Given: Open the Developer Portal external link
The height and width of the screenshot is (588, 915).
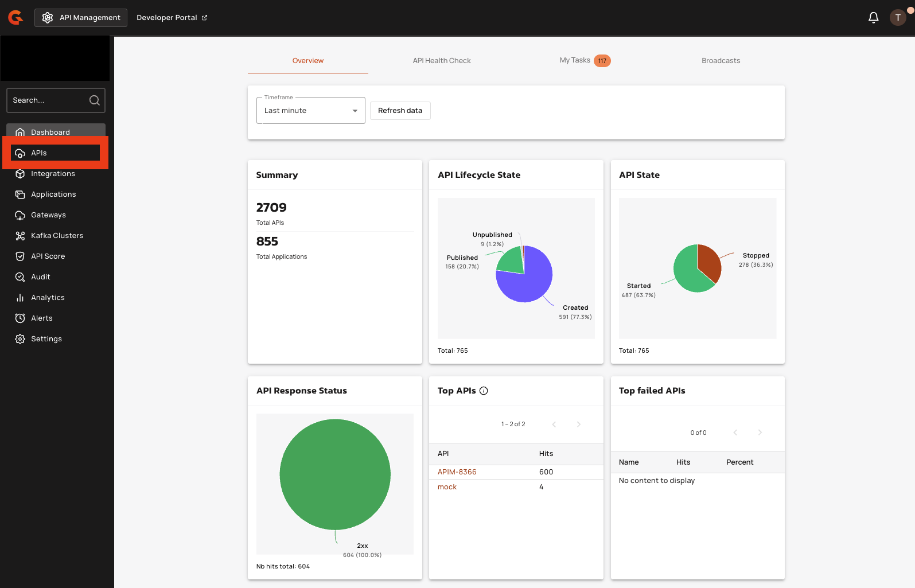Looking at the screenshot, I should [x=172, y=18].
